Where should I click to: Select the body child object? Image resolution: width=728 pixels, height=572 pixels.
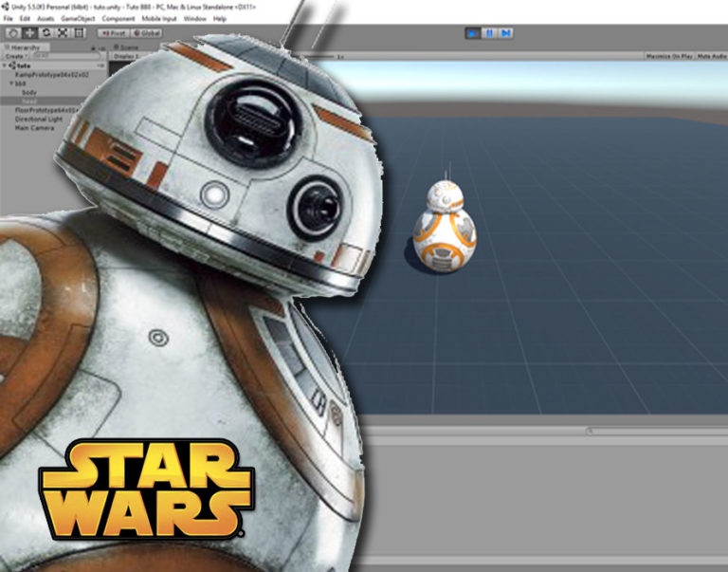pyautogui.click(x=29, y=92)
